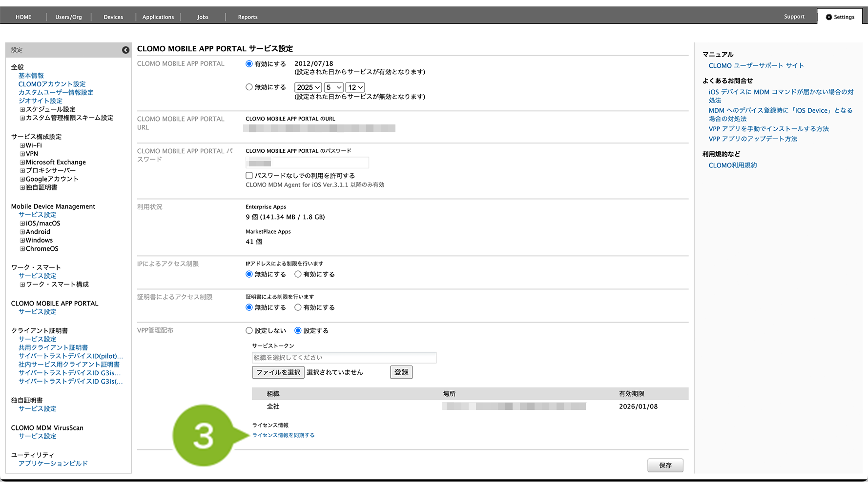Open the day dropdown showing 12
Image resolution: width=868 pixels, height=488 pixels.
355,87
